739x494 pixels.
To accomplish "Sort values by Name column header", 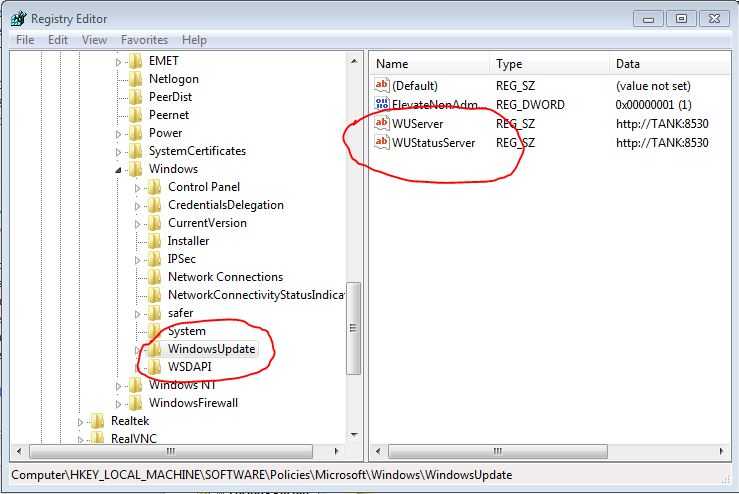I will point(430,64).
